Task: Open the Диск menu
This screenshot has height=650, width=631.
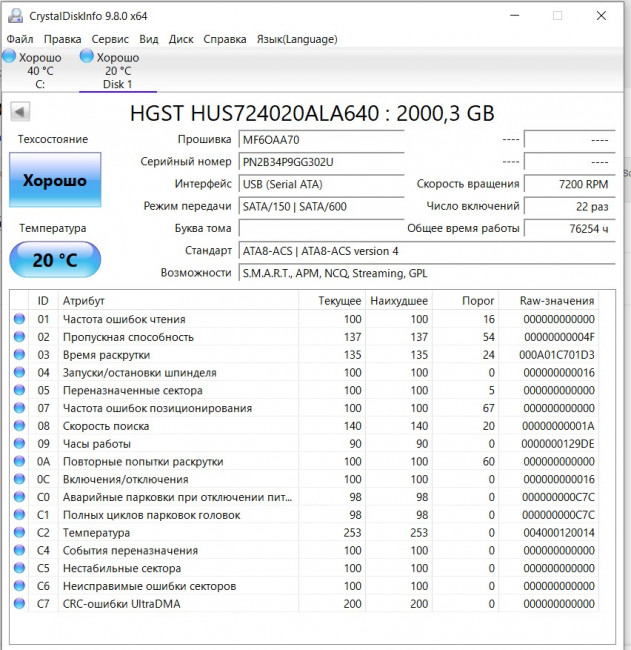Action: click(x=181, y=39)
